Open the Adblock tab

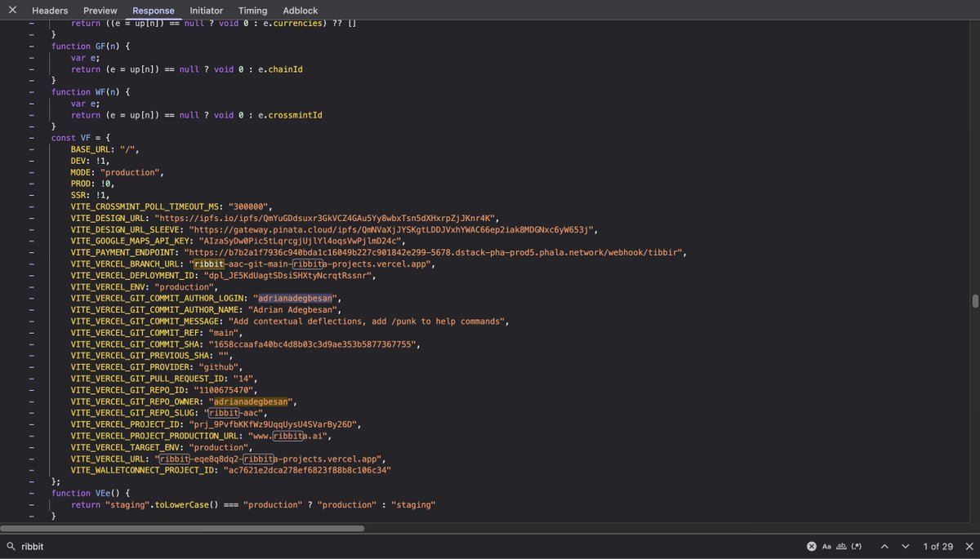(x=301, y=11)
